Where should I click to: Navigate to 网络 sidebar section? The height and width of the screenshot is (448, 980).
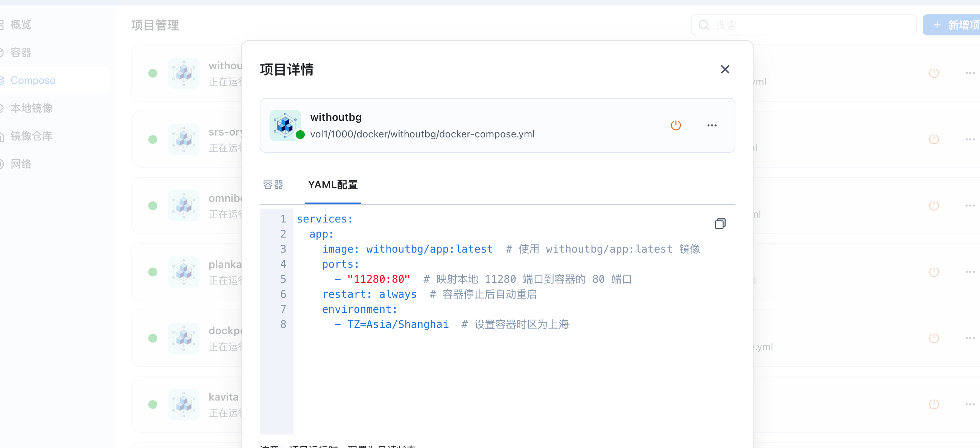click(21, 164)
